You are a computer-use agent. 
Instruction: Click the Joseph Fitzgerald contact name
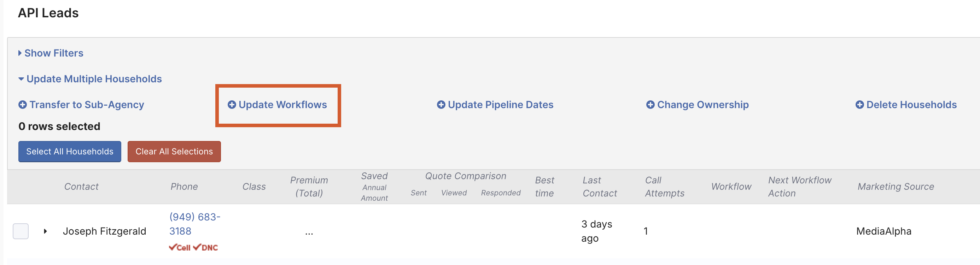(x=105, y=231)
